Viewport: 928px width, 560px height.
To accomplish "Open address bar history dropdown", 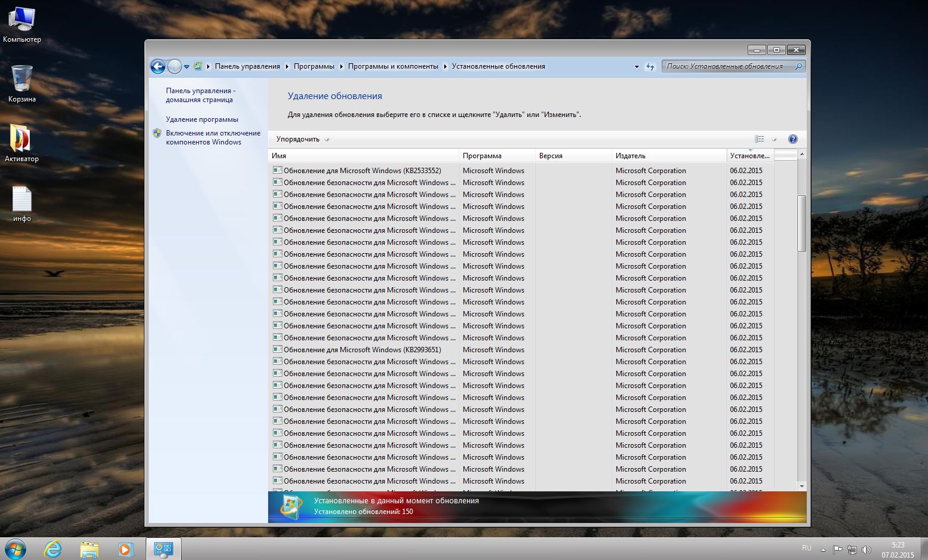I will pyautogui.click(x=637, y=67).
